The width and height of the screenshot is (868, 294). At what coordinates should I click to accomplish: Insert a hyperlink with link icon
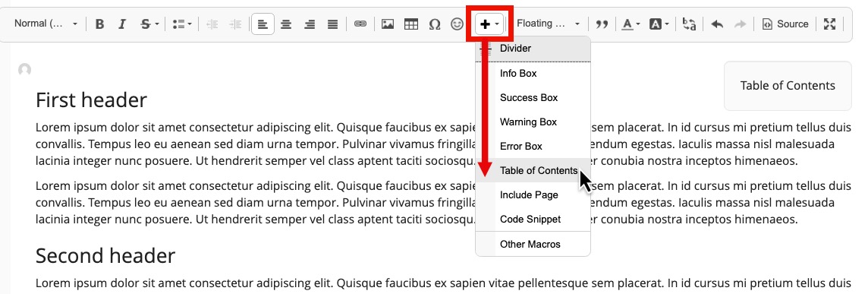(360, 24)
